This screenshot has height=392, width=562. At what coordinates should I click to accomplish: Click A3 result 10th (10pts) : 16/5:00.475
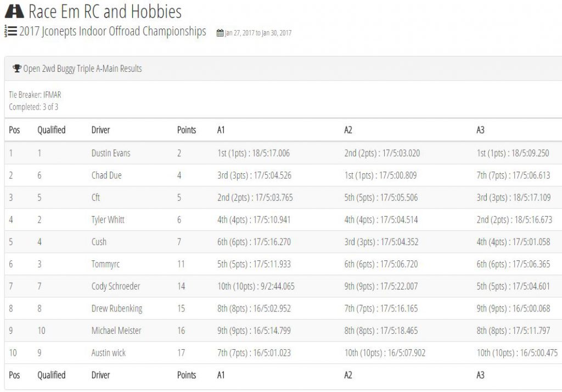tap(517, 353)
